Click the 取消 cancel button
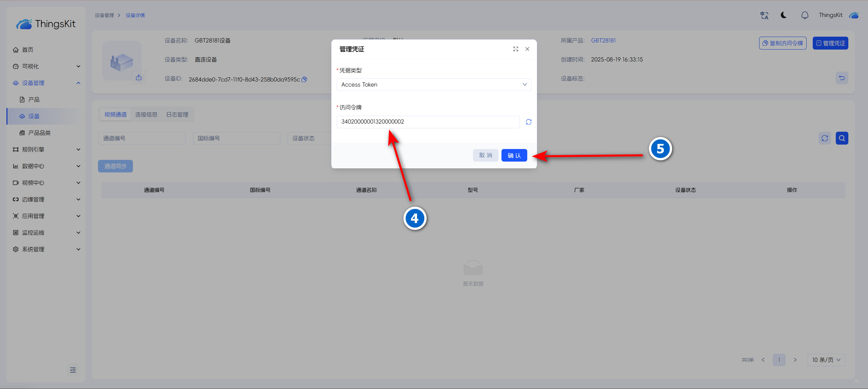 click(x=485, y=155)
